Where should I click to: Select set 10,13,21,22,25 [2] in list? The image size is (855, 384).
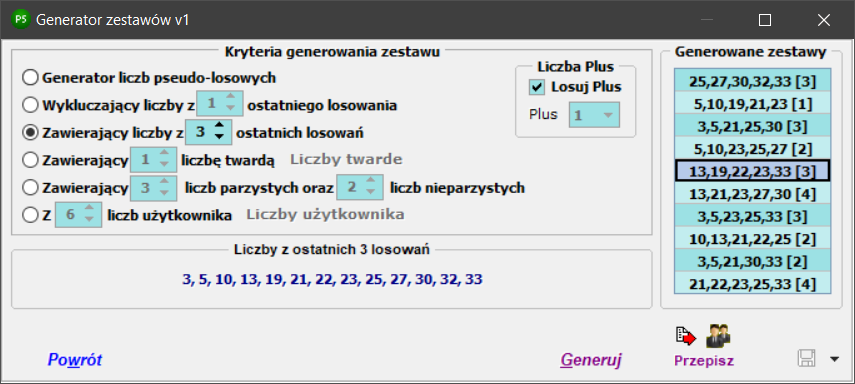752,238
